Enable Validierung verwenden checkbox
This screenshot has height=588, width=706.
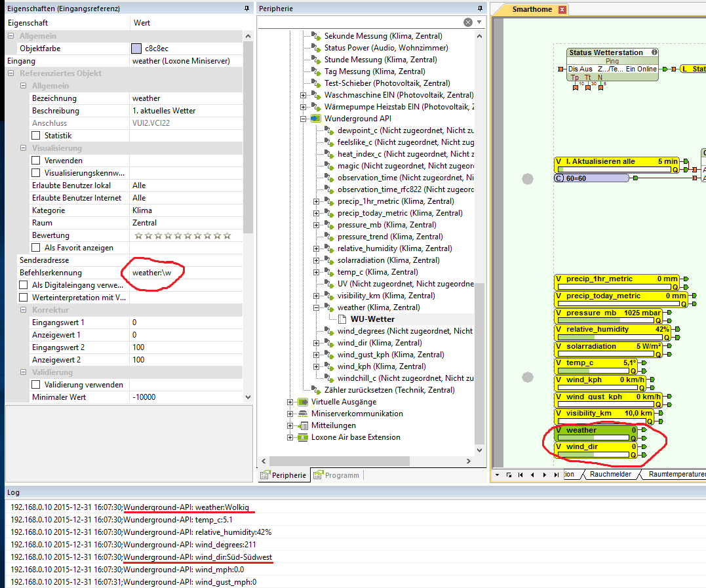coord(36,385)
